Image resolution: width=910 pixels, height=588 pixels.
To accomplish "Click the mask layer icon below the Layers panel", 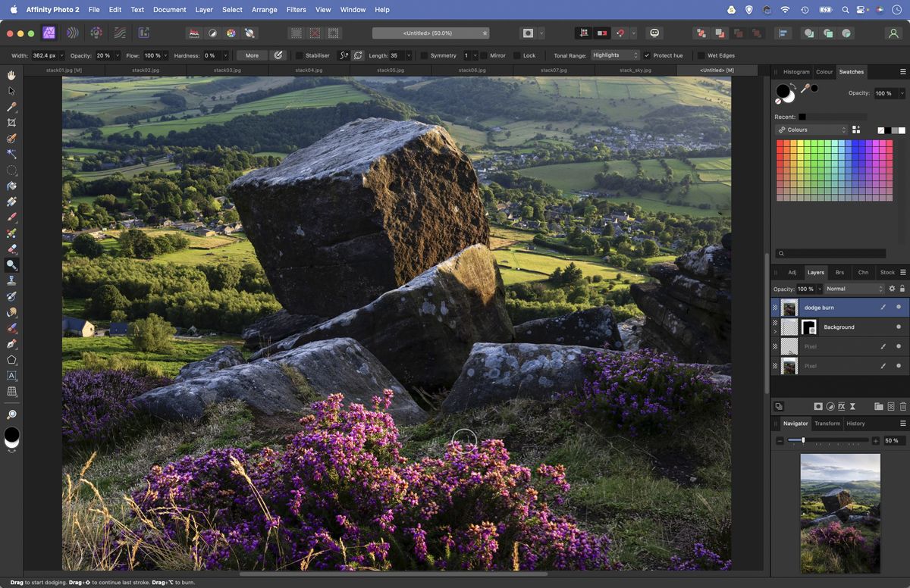I will tap(819, 407).
